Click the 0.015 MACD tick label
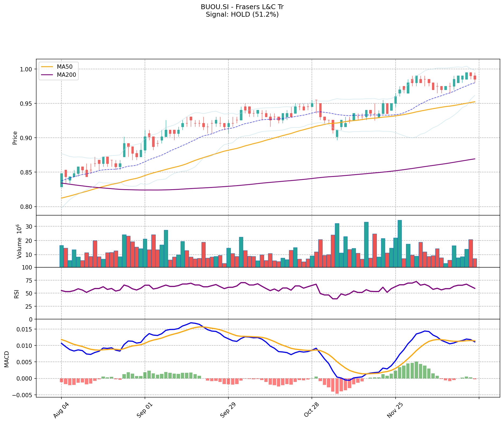Viewport: 504px width, 423px height. 24,329
